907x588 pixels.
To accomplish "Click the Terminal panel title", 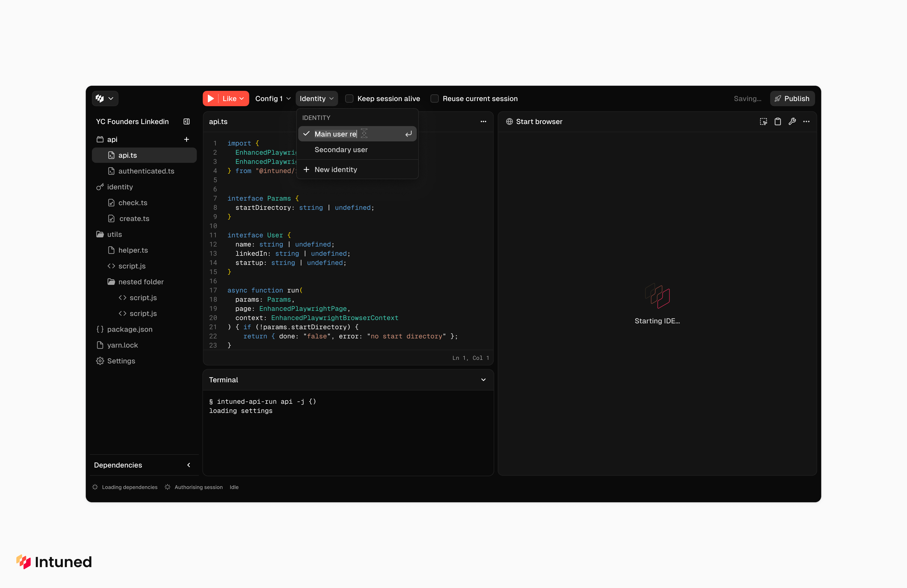I will click(x=223, y=380).
